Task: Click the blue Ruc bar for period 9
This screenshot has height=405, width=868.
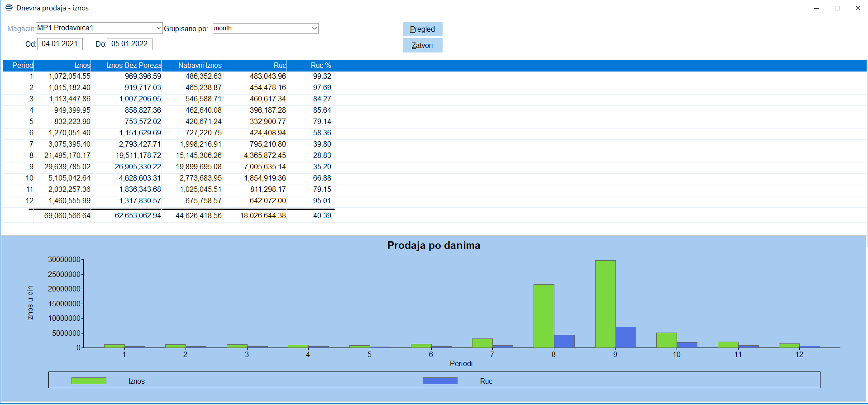Action: [625, 337]
